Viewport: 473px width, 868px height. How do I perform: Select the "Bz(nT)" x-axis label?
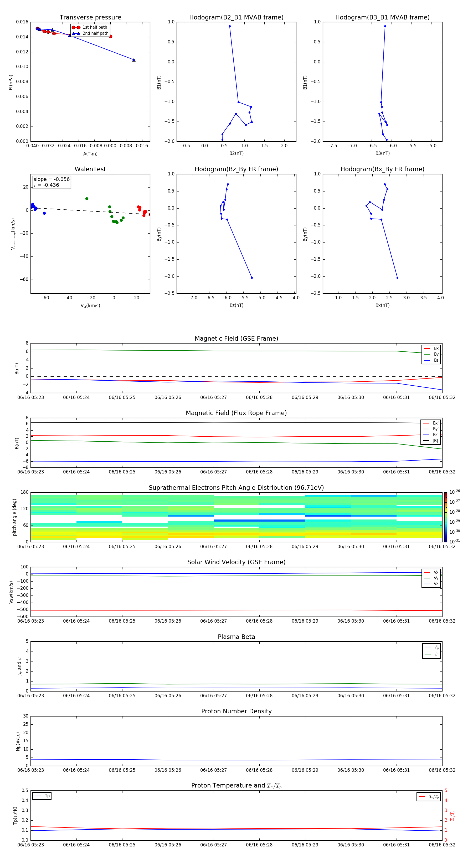pos(236,305)
